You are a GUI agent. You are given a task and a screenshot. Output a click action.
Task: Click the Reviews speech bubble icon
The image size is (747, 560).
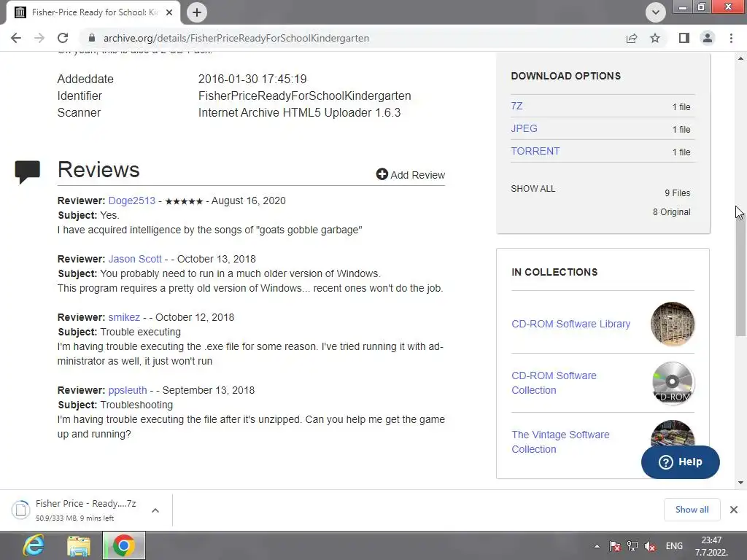coord(28,172)
